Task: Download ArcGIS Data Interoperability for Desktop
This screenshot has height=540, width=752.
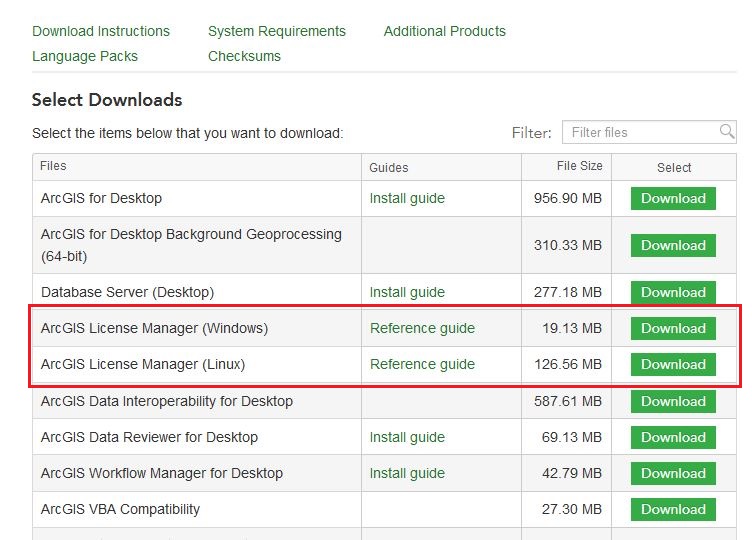Action: click(x=673, y=401)
